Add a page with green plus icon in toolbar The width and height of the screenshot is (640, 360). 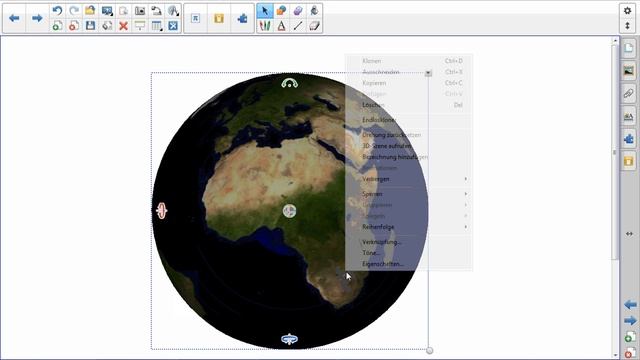click(57, 26)
